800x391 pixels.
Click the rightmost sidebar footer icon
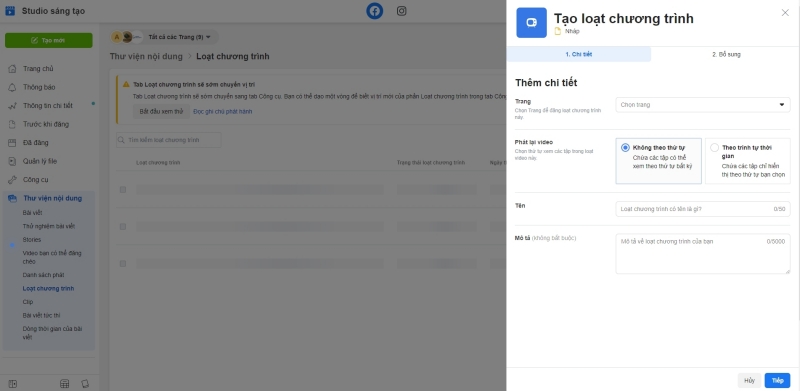[x=85, y=384]
